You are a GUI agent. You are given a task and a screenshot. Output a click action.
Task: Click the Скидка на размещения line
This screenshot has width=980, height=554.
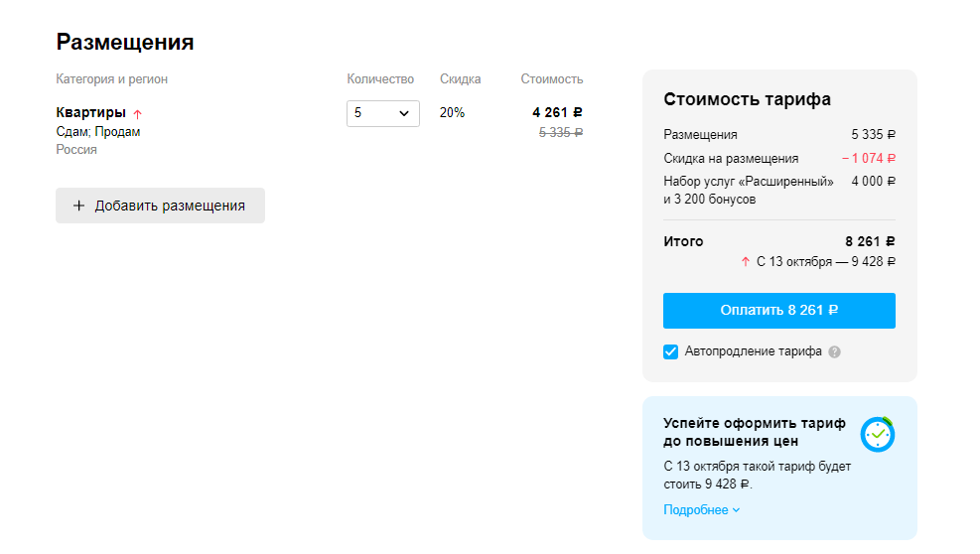click(x=731, y=159)
